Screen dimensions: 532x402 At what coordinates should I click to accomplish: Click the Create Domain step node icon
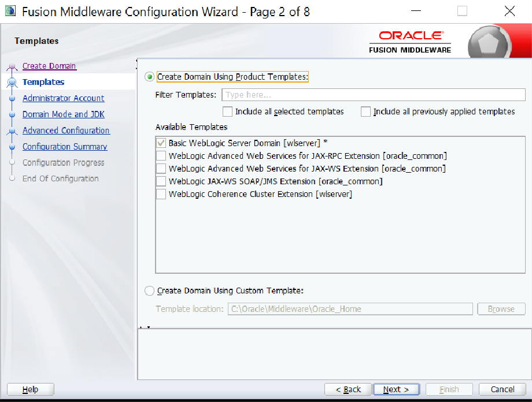(x=12, y=66)
